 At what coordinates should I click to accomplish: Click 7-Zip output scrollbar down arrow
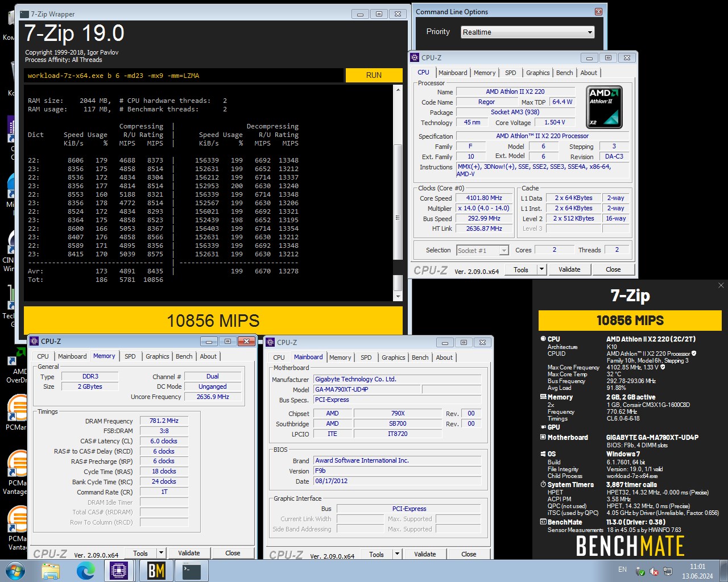[x=398, y=296]
